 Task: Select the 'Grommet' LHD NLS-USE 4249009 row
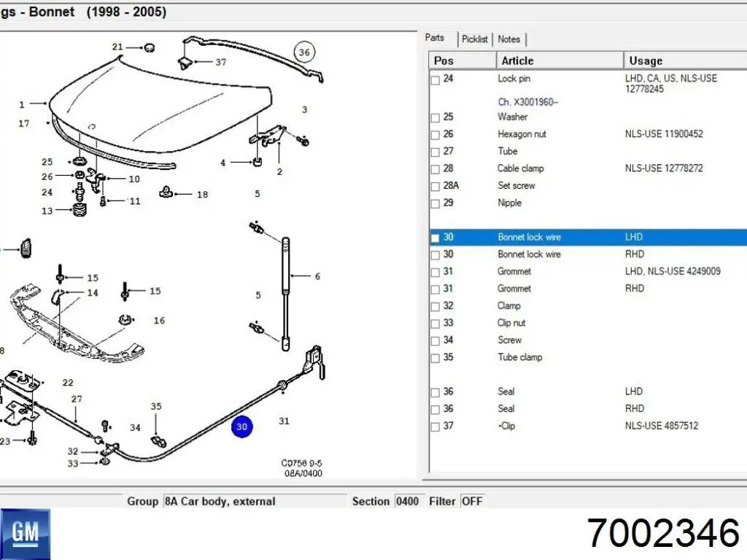[x=589, y=271]
